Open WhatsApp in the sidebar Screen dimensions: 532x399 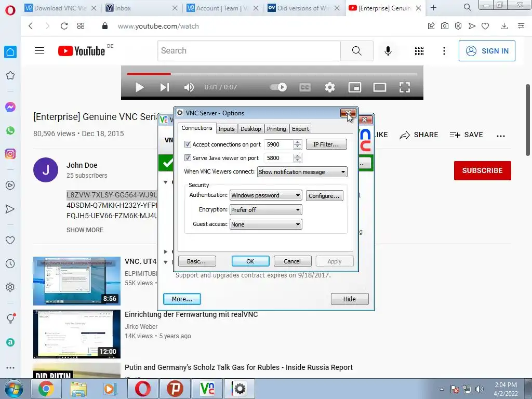[10, 130]
